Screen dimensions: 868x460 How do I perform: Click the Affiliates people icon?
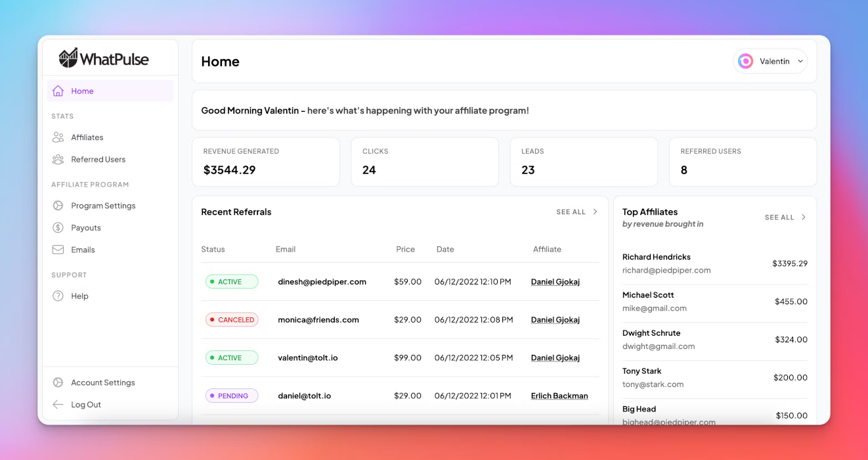point(58,137)
